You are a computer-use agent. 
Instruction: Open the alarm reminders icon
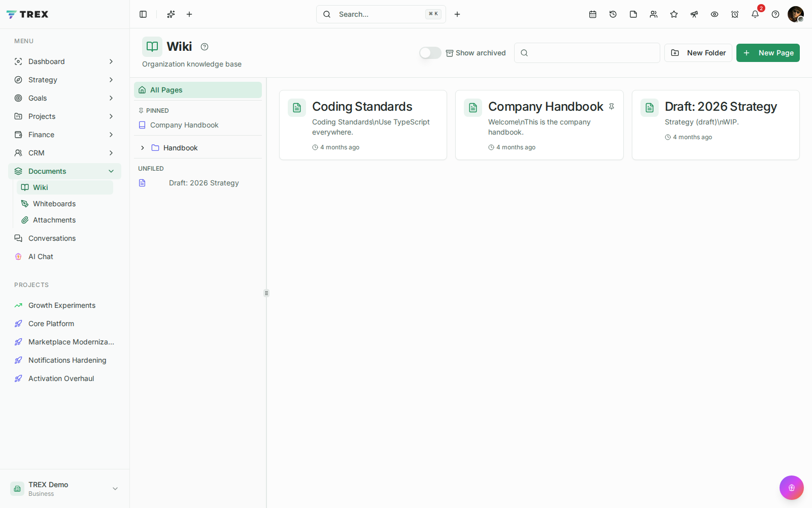point(735,14)
